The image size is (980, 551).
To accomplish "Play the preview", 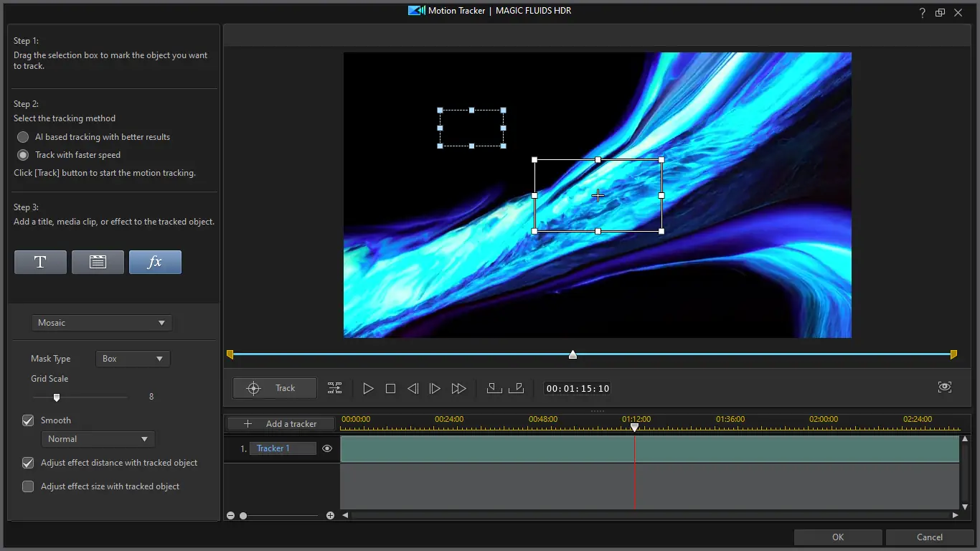I will [x=368, y=388].
